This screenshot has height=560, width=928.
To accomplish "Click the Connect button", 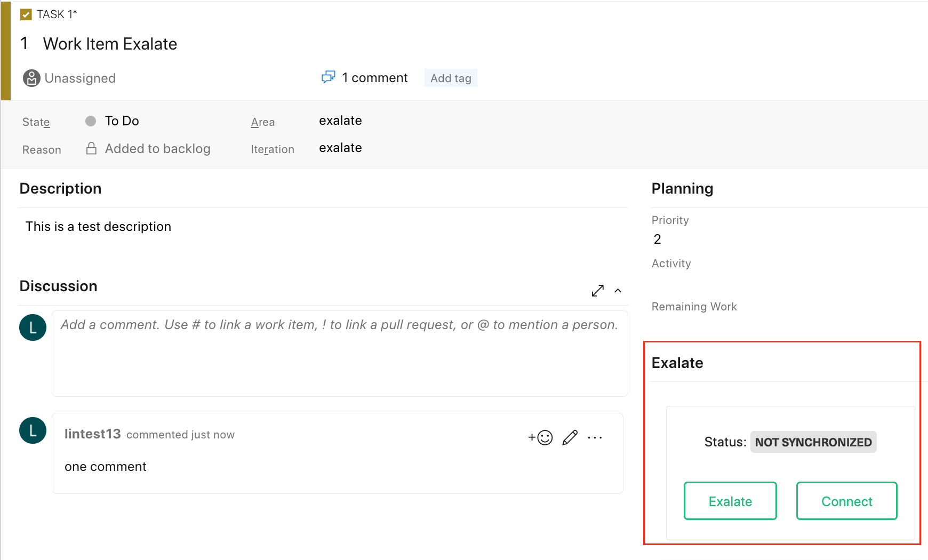I will [x=846, y=501].
